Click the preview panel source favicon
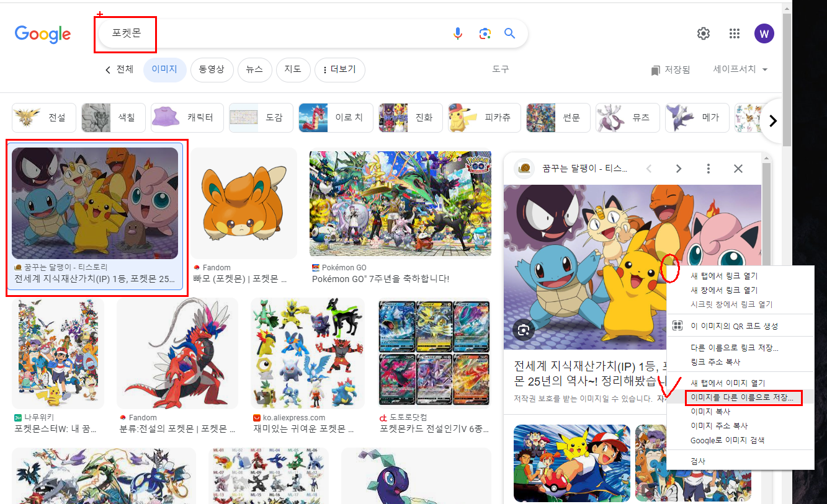This screenshot has height=504, width=827. 524,169
